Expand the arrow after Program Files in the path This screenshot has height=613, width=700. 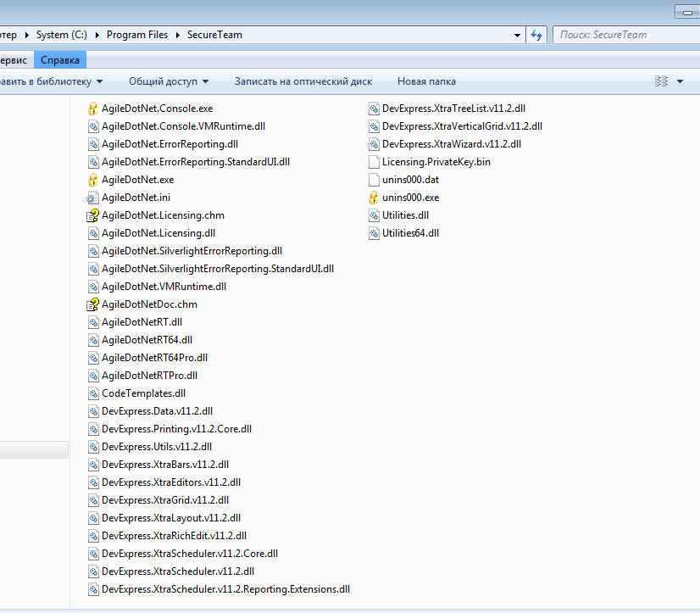(x=177, y=35)
